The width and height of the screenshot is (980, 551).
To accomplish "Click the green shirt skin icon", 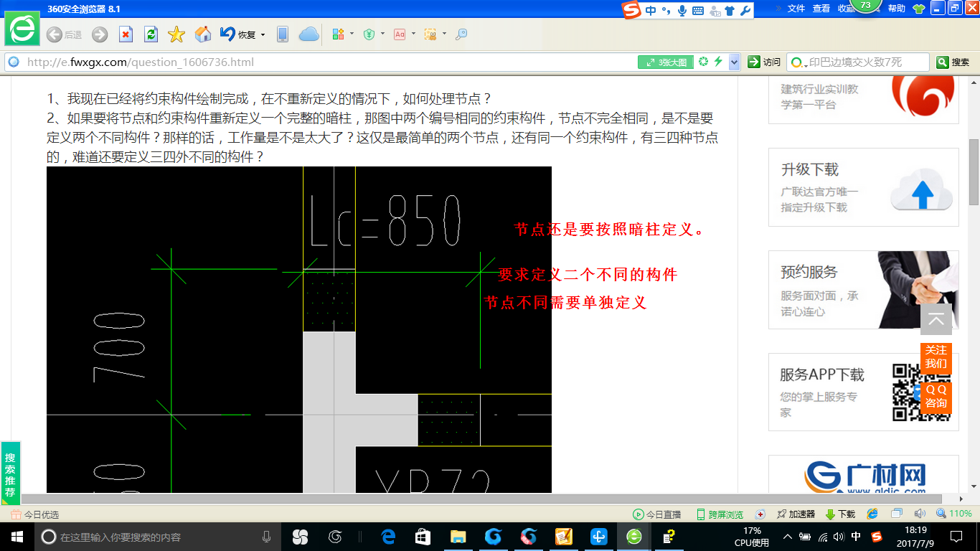I will click(919, 9).
